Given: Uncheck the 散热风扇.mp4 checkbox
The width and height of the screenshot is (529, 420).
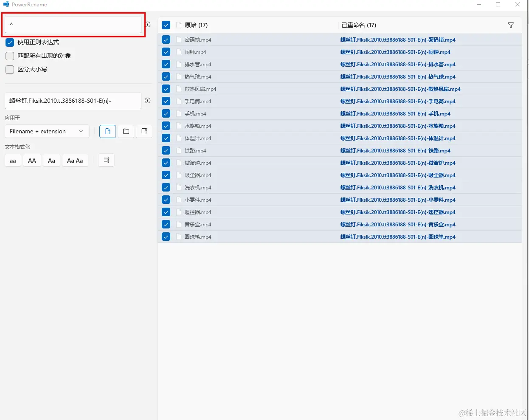Looking at the screenshot, I should click(x=166, y=89).
